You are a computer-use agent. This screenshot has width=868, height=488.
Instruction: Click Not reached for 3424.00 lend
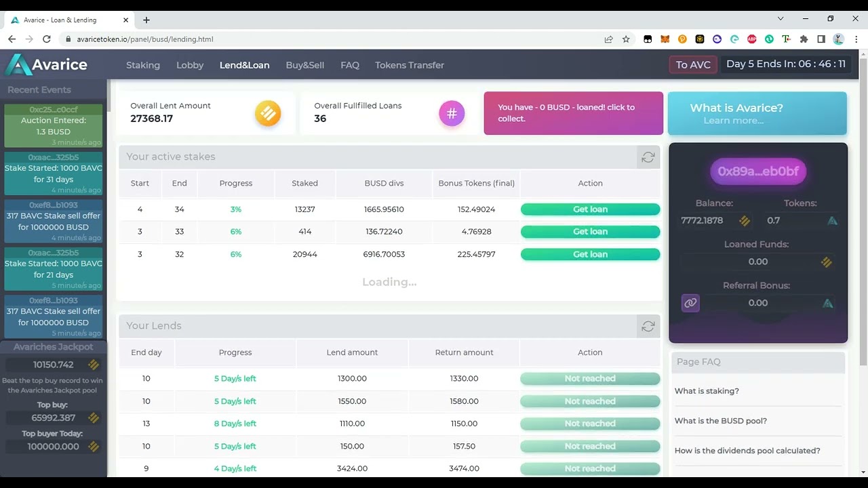coord(590,468)
